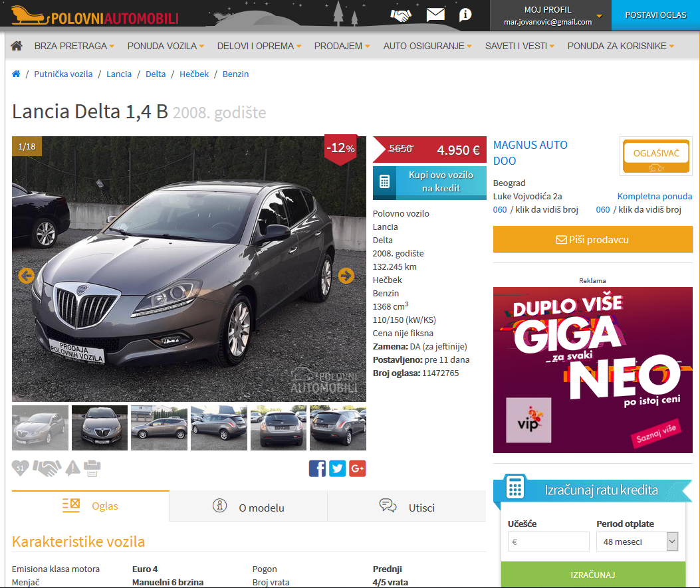Click the Vip Duplo Više Giga ad
The width and height of the screenshot is (700, 588).
pos(593,370)
